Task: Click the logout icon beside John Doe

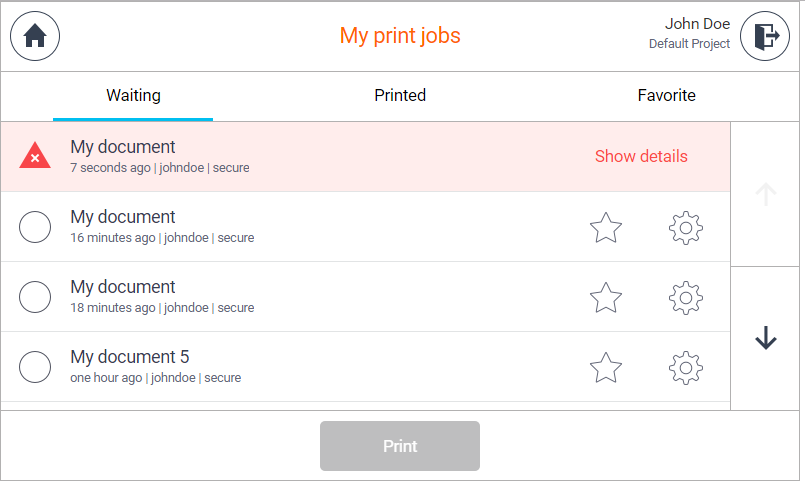Action: (765, 36)
